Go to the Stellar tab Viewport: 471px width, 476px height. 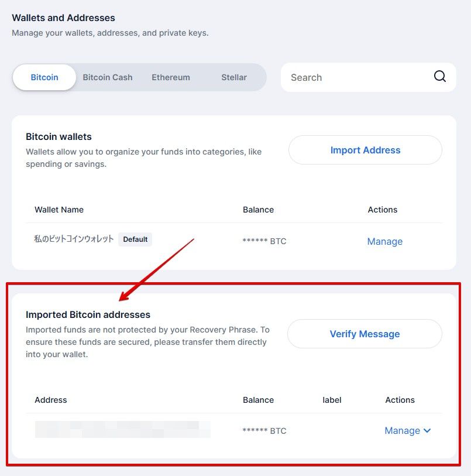pos(234,77)
